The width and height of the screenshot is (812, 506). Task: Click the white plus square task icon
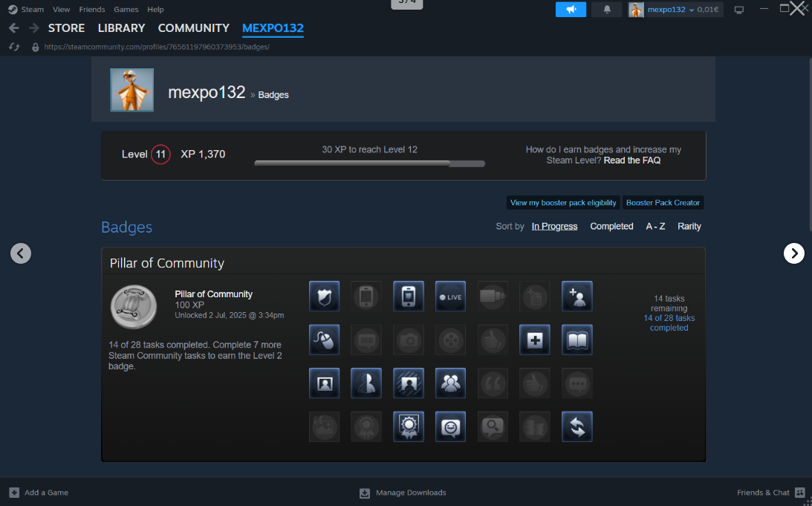(x=534, y=340)
